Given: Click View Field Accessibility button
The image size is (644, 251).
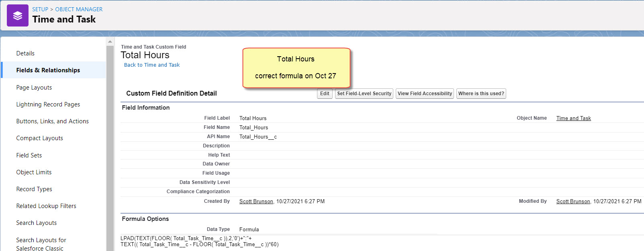Looking at the screenshot, I should tap(425, 94).
